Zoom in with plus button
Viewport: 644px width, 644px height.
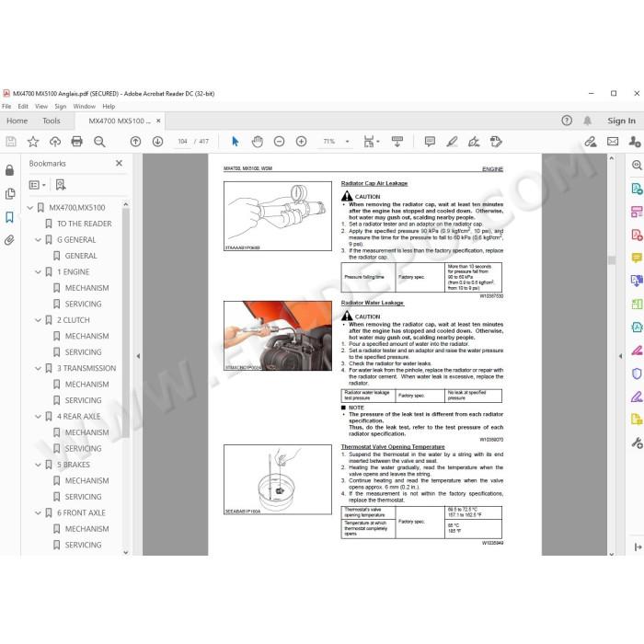(x=302, y=142)
